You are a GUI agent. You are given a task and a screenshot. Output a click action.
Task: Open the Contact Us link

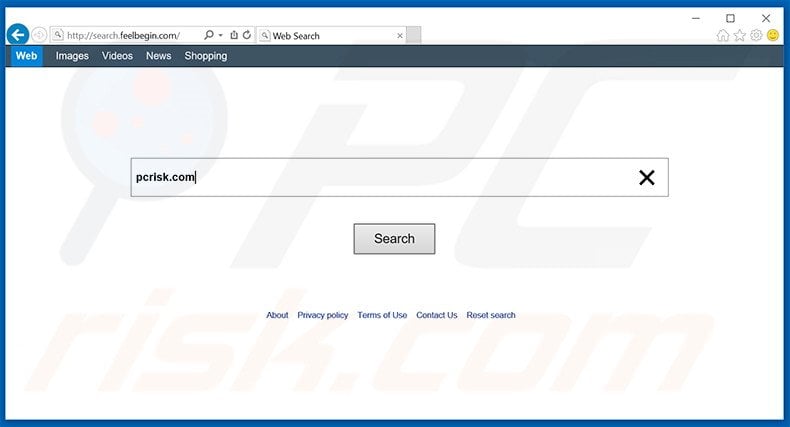[x=436, y=315]
